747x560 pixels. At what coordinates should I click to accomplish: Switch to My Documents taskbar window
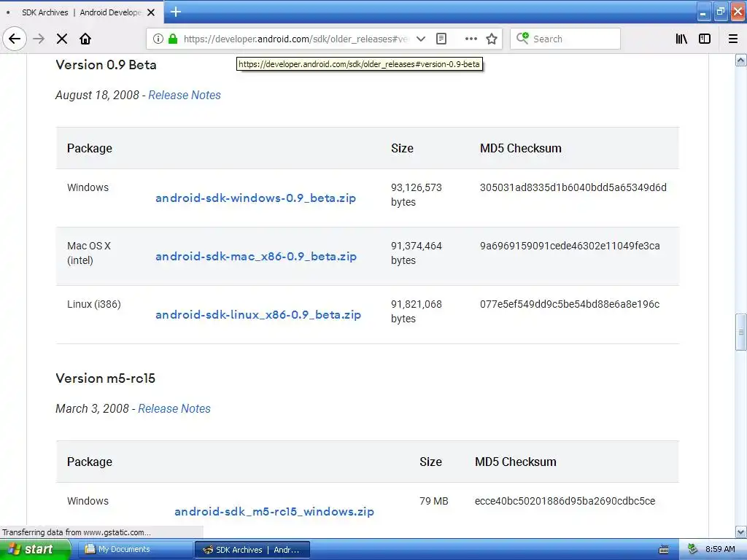click(x=136, y=550)
